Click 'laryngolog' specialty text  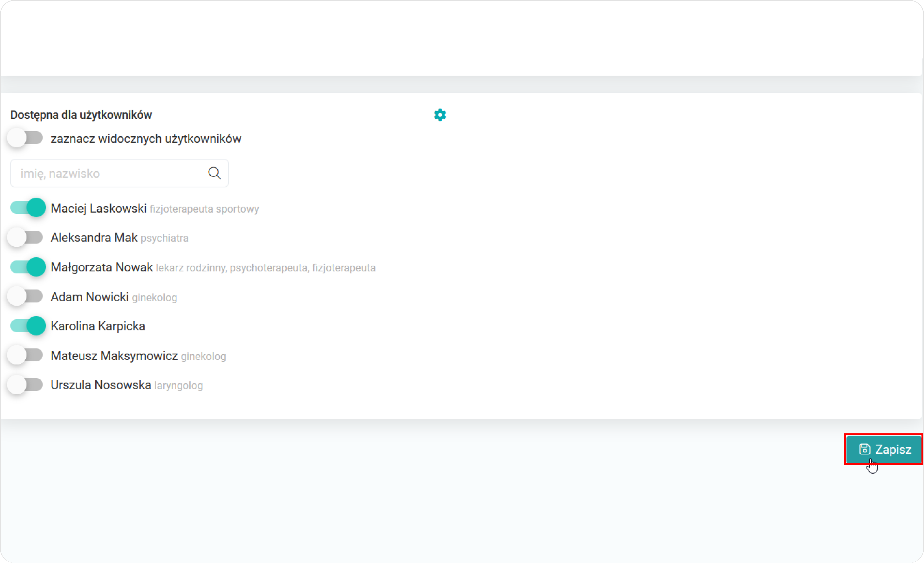tap(179, 386)
